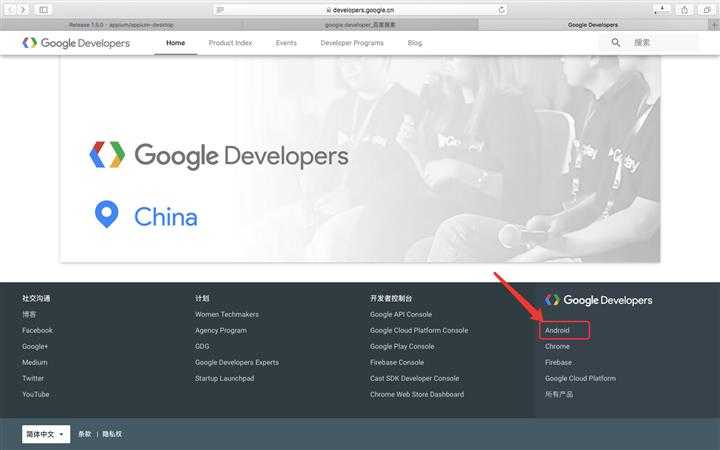Open the Product Index nav item
This screenshot has height=450, width=720.
[x=230, y=43]
